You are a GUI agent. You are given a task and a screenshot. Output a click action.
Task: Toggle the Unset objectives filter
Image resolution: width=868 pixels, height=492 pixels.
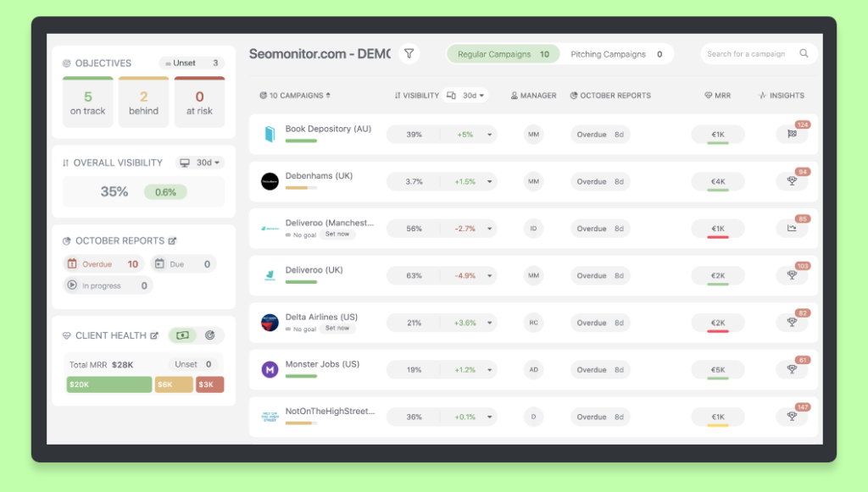point(192,64)
